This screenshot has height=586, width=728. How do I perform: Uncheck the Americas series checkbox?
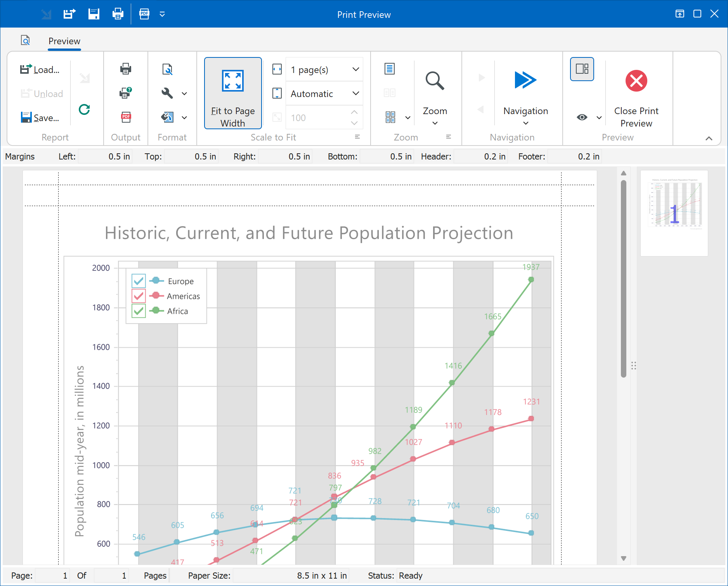[x=139, y=296]
